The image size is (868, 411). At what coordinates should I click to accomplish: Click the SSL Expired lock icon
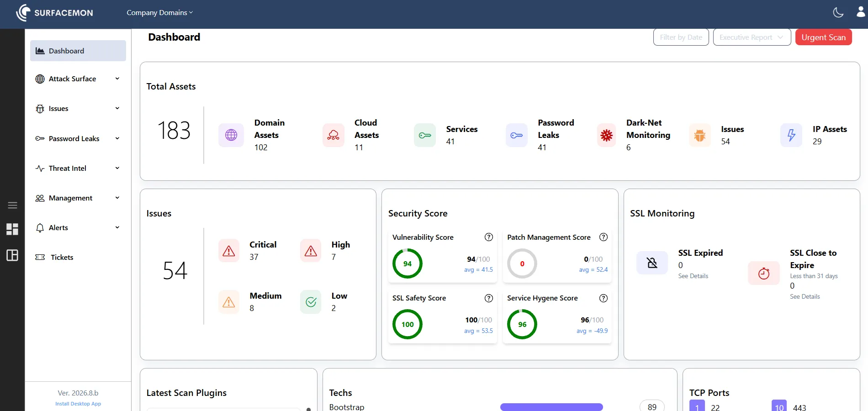click(x=652, y=263)
